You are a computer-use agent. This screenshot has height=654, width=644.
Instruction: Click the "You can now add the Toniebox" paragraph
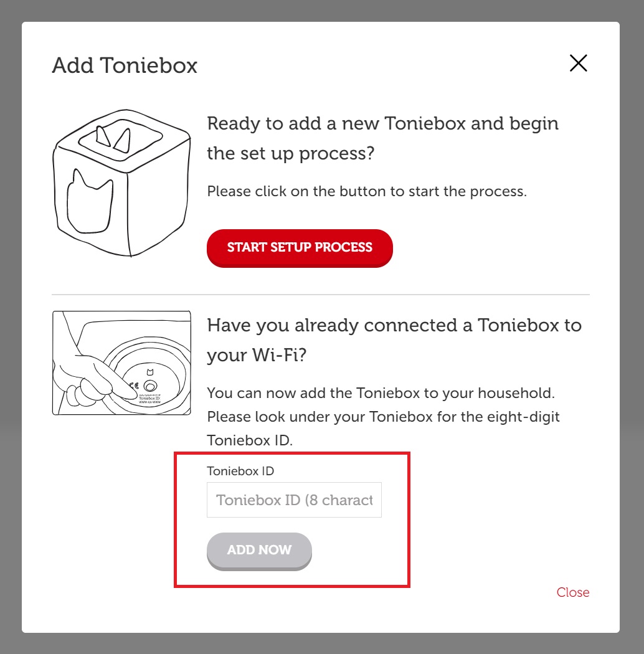383,416
